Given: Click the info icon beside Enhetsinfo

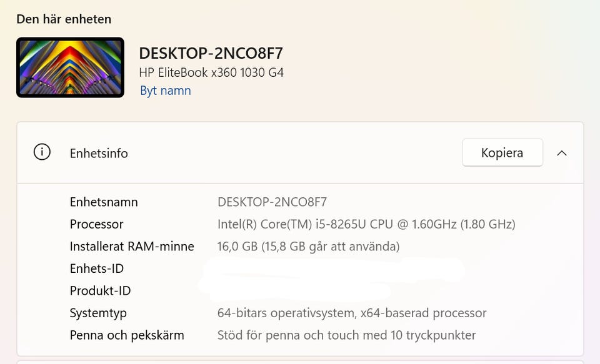Looking at the screenshot, I should 42,152.
